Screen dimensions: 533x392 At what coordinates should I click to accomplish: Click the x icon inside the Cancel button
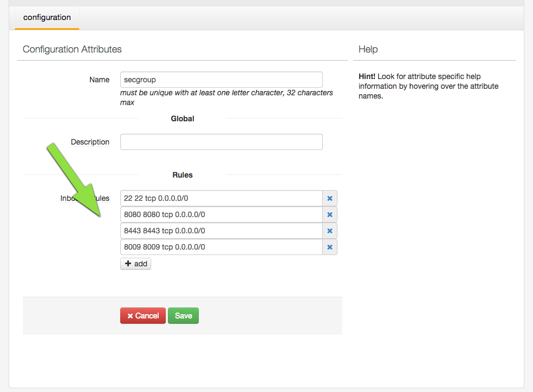[x=131, y=315]
